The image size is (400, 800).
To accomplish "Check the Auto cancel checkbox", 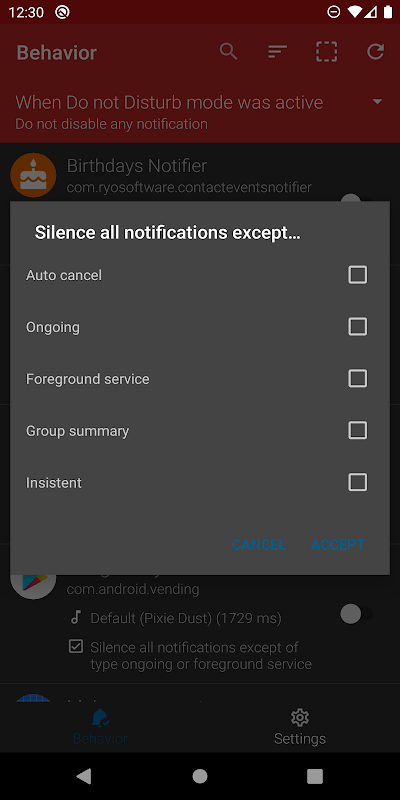I will [357, 275].
